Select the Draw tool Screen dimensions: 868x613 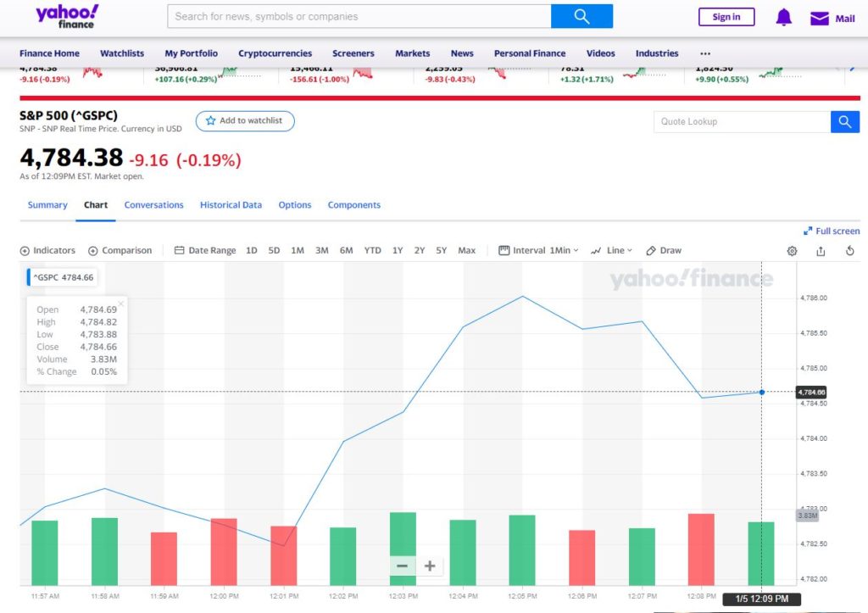(664, 250)
